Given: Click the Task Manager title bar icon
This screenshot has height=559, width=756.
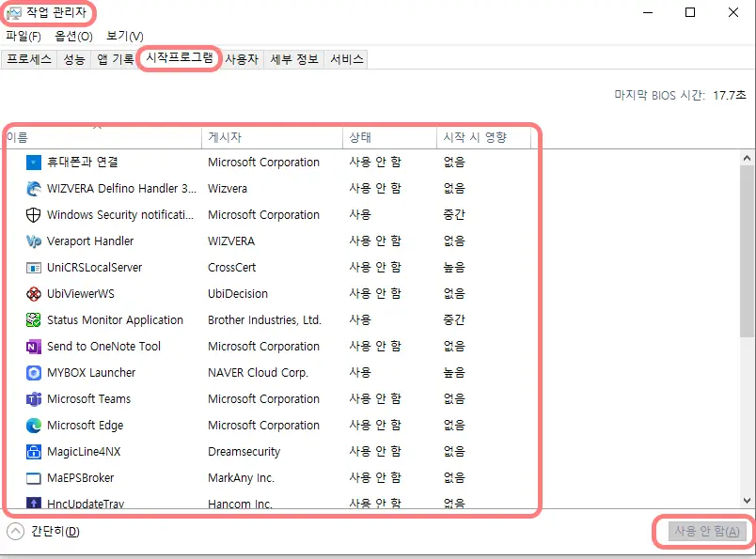Looking at the screenshot, I should [x=14, y=13].
